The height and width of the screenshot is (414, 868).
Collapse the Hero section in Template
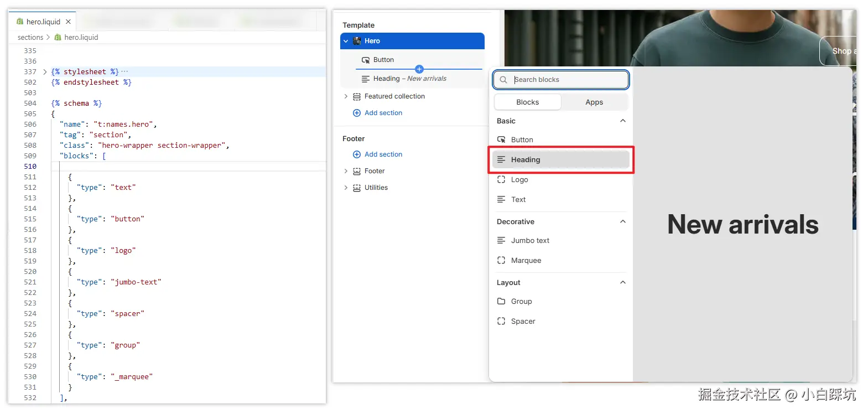346,41
